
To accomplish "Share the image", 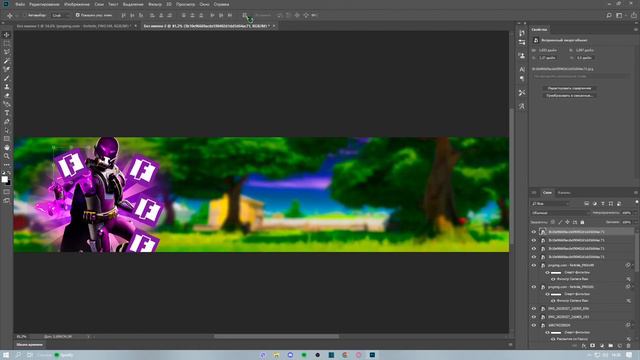I will (634, 15).
